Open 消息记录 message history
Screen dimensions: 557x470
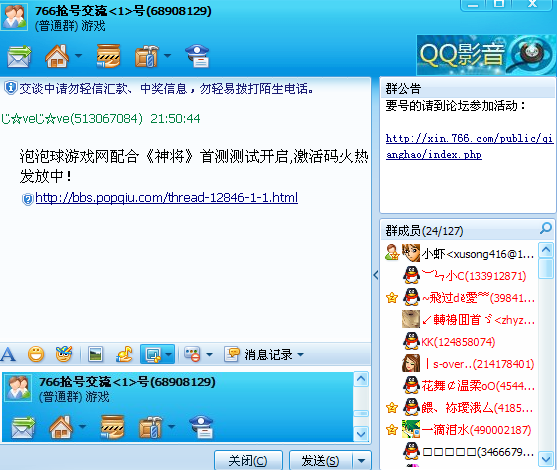[x=258, y=355]
